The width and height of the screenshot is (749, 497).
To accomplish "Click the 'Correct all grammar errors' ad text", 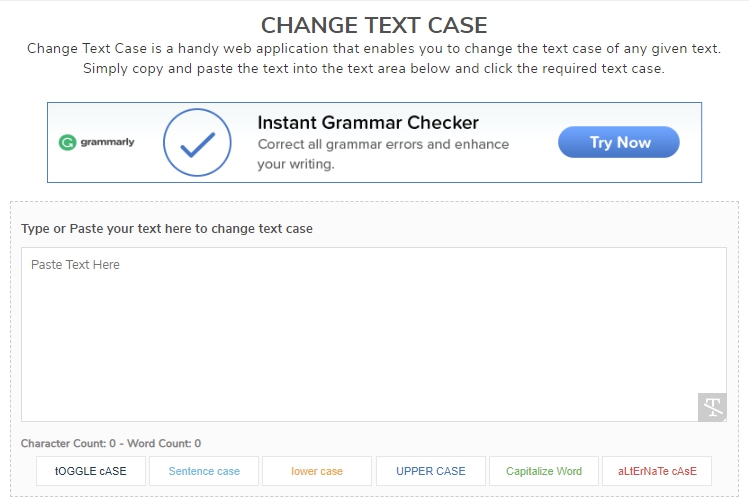I will (383, 144).
